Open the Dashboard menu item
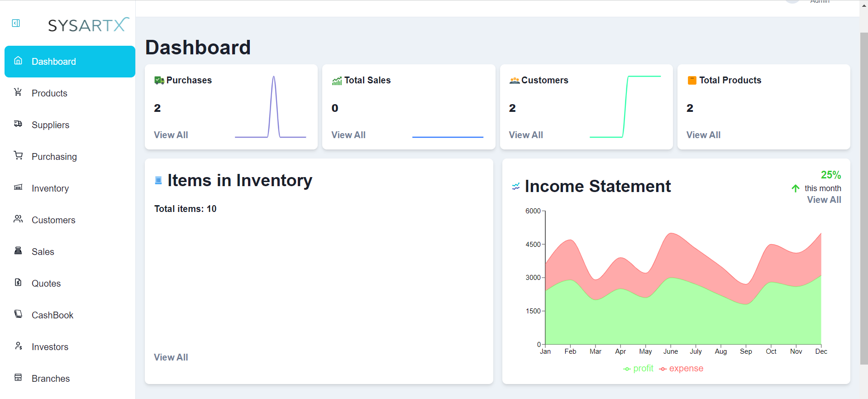Screen dimensions: 868x399 [x=70, y=62]
